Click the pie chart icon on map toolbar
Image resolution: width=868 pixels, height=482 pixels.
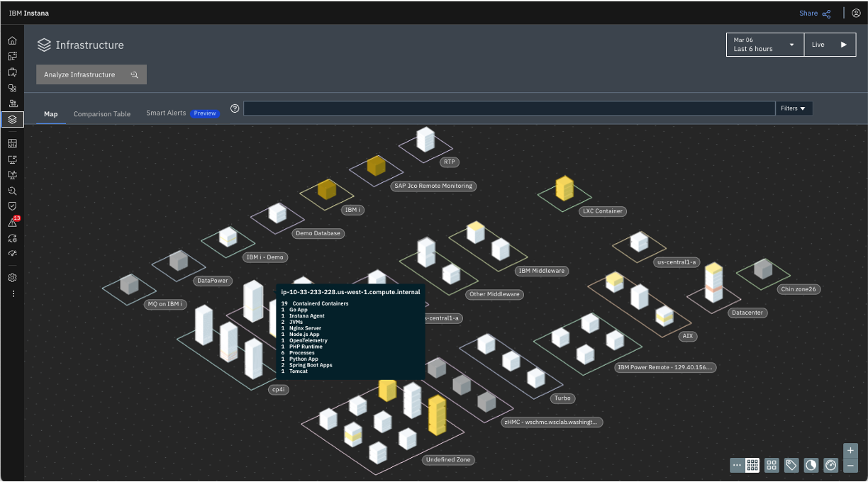click(811, 465)
